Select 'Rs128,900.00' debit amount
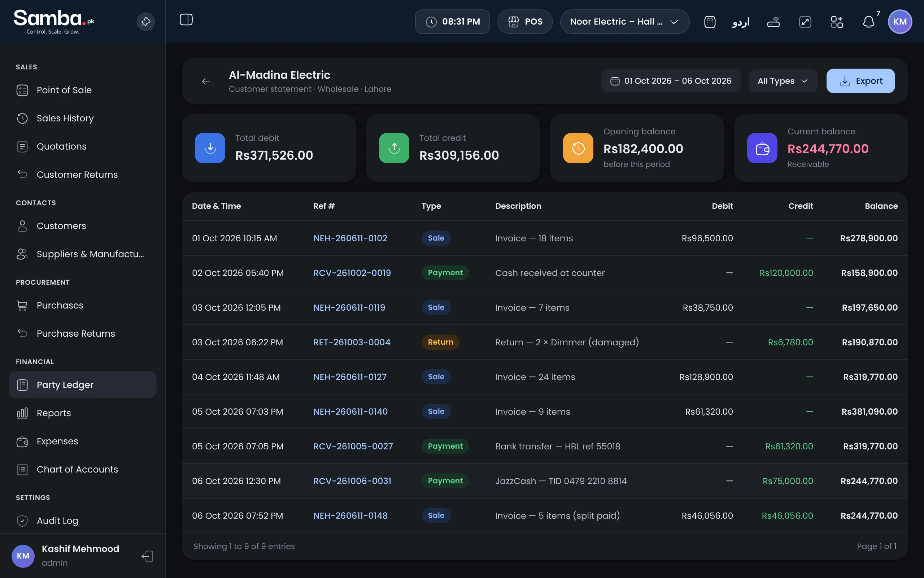This screenshot has height=578, width=924. pyautogui.click(x=706, y=377)
